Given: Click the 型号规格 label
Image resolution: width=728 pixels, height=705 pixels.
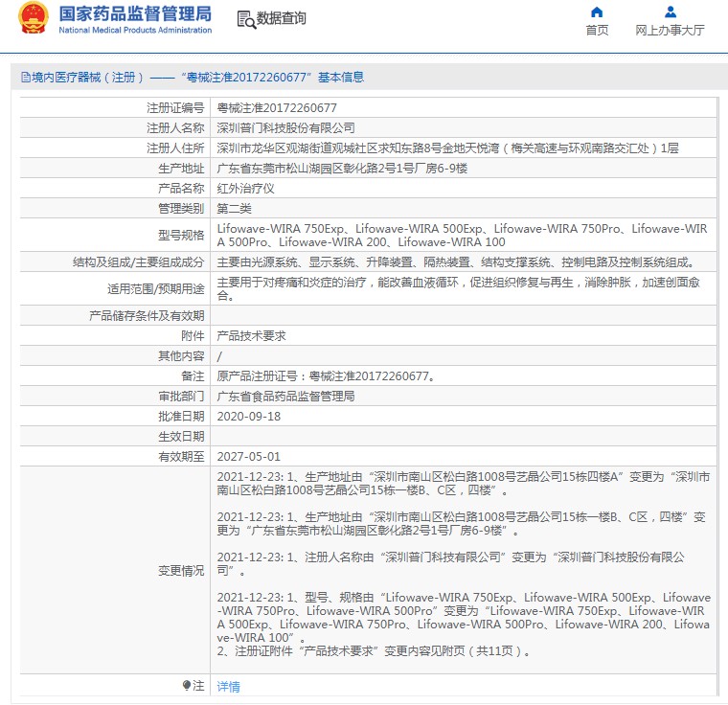Looking at the screenshot, I should (x=181, y=235).
